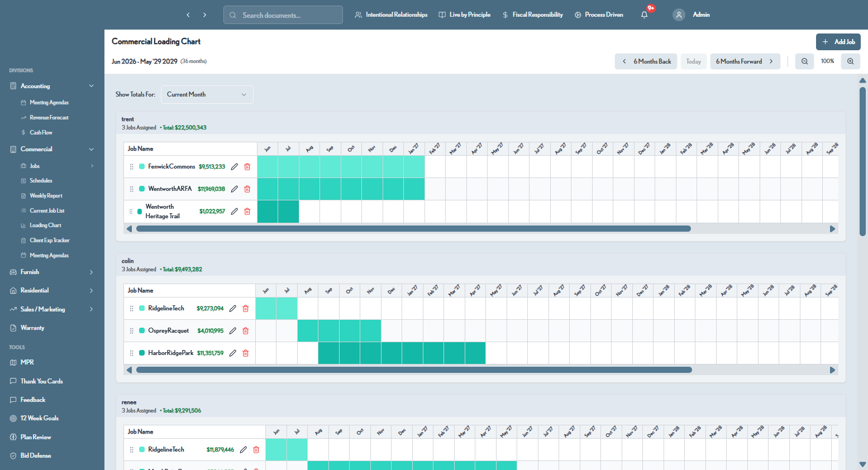Image resolution: width=868 pixels, height=470 pixels.
Task: Click the zoom in magnifier icon
Action: pyautogui.click(x=851, y=61)
